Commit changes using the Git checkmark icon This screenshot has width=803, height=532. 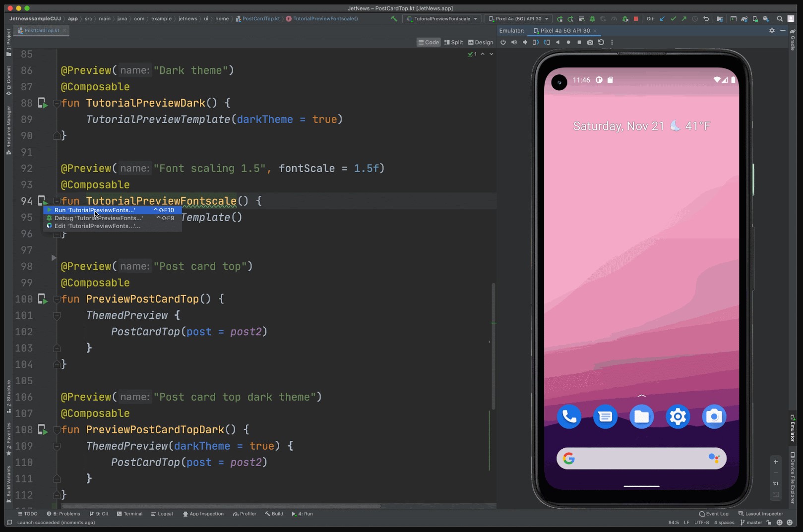tap(673, 18)
